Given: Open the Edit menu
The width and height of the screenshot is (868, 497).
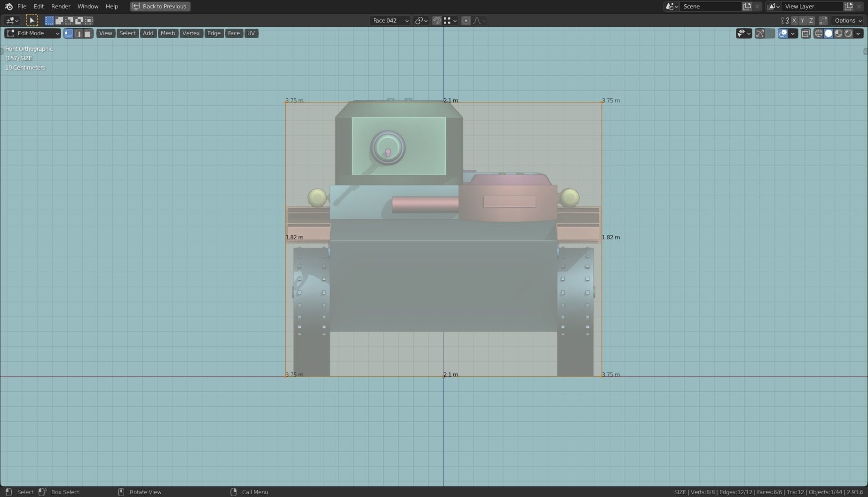Looking at the screenshot, I should click(39, 6).
